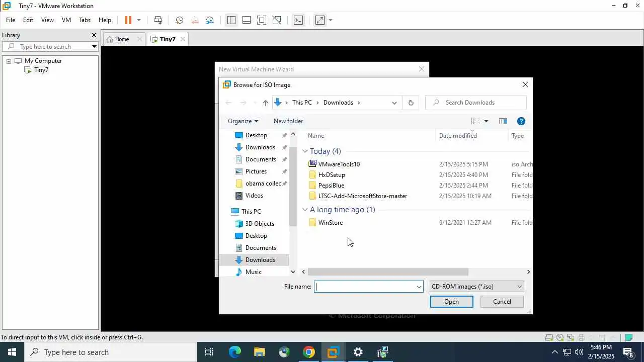The image size is (644, 362).
Task: Click This PC in the address path
Action: pos(302,103)
